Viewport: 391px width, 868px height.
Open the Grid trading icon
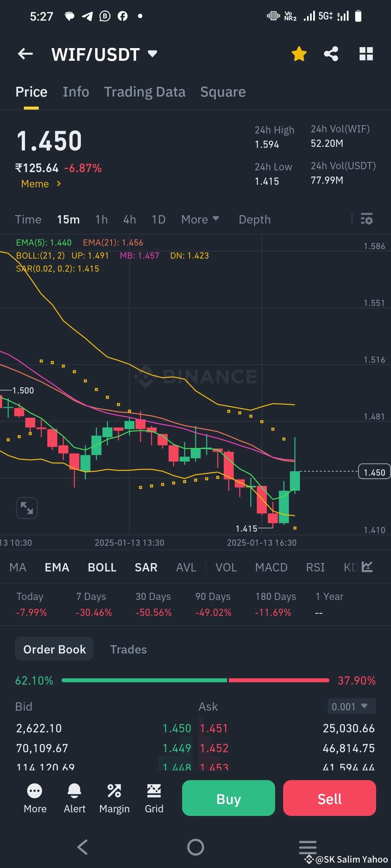coord(154,798)
